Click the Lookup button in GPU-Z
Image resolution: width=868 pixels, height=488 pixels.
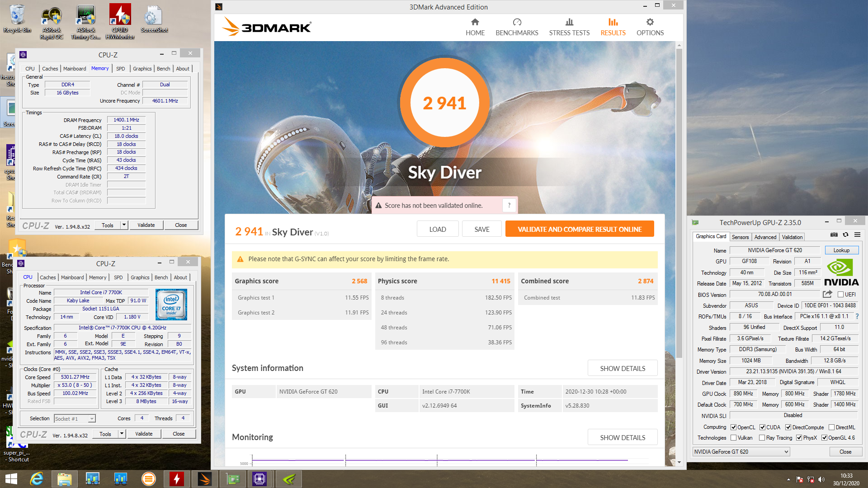(x=841, y=250)
